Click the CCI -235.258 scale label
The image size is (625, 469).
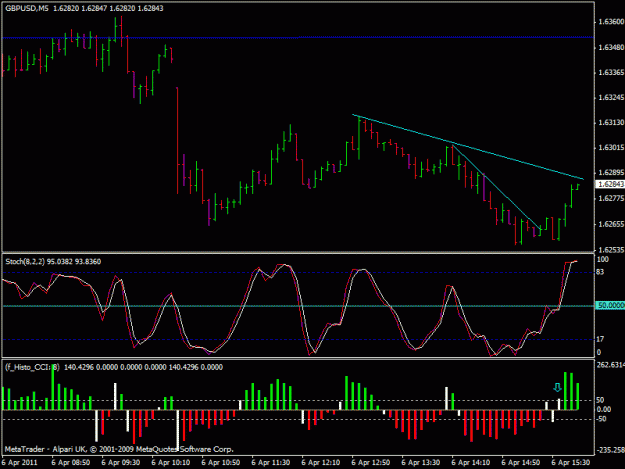pyautogui.click(x=611, y=450)
